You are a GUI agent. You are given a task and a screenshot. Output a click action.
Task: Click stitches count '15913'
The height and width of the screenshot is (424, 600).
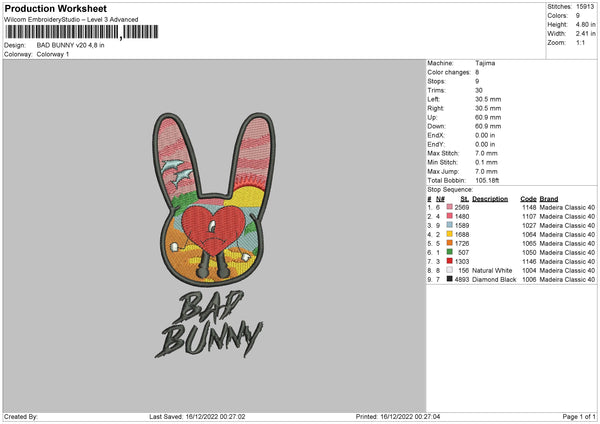[585, 7]
